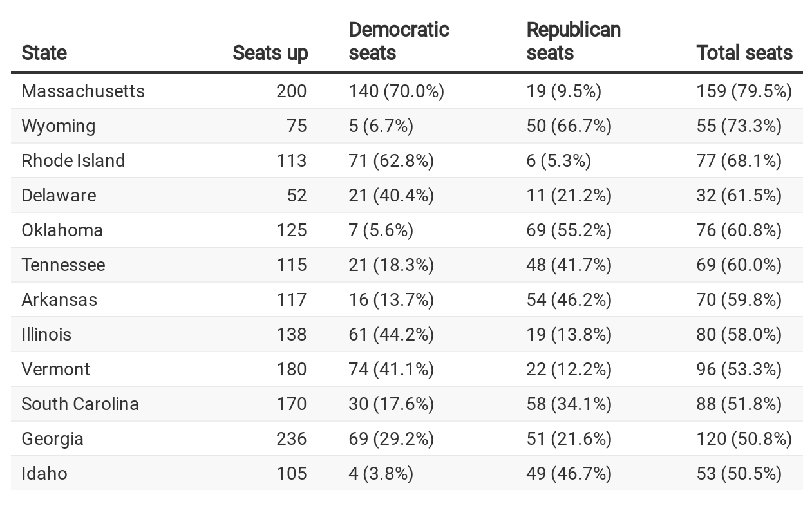Select the Massachusetts state cell
The width and height of the screenshot is (812, 506).
pyautogui.click(x=83, y=91)
